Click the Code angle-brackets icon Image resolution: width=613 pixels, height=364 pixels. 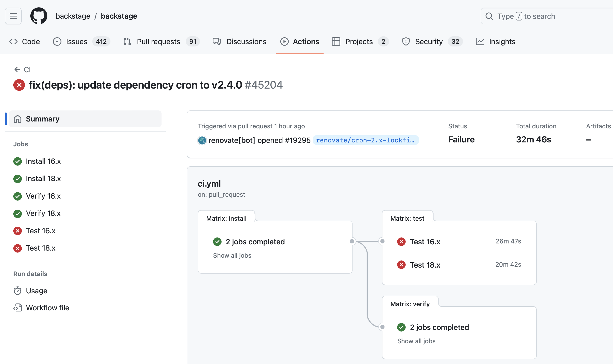14,41
